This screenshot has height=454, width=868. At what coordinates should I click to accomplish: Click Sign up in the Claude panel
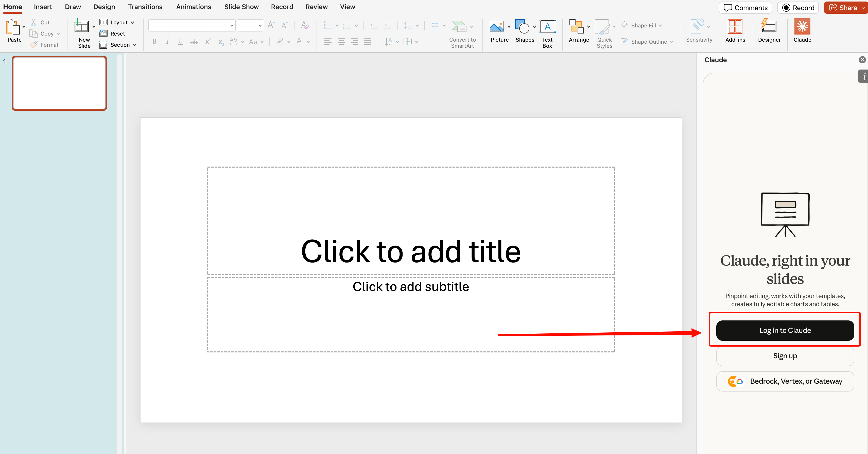tap(785, 356)
